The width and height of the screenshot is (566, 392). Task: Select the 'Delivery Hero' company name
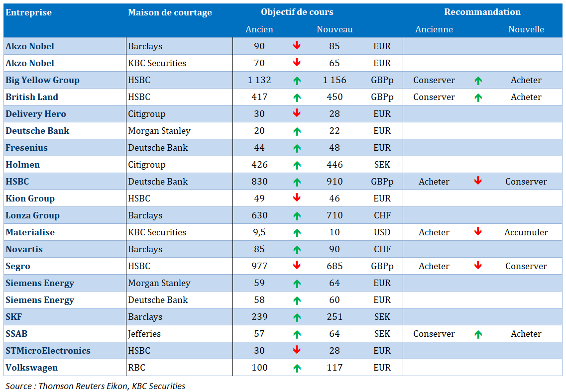pyautogui.click(x=36, y=114)
